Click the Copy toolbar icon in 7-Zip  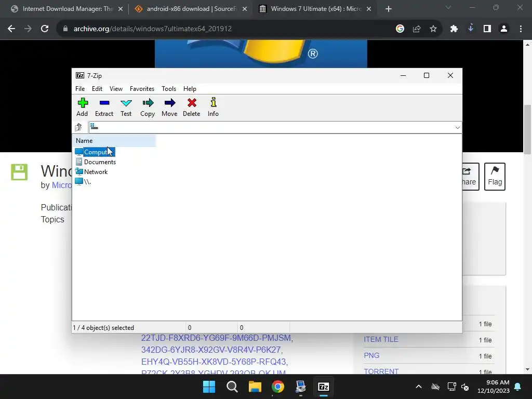148,107
